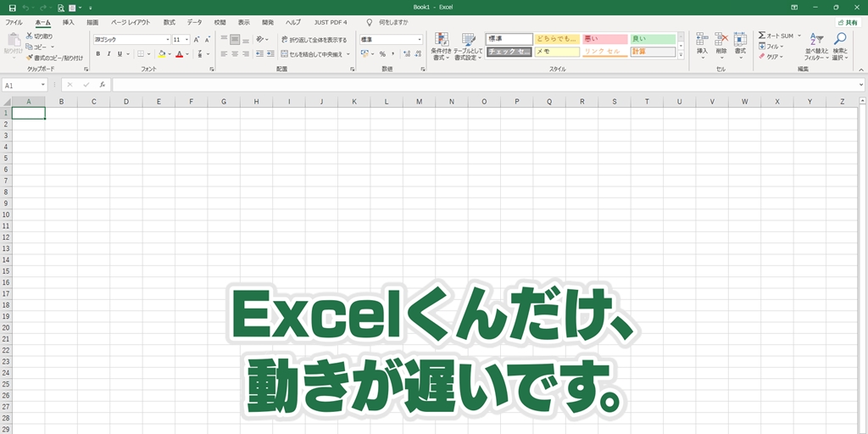Apply the 計算 (Calculation) cell style

[654, 52]
